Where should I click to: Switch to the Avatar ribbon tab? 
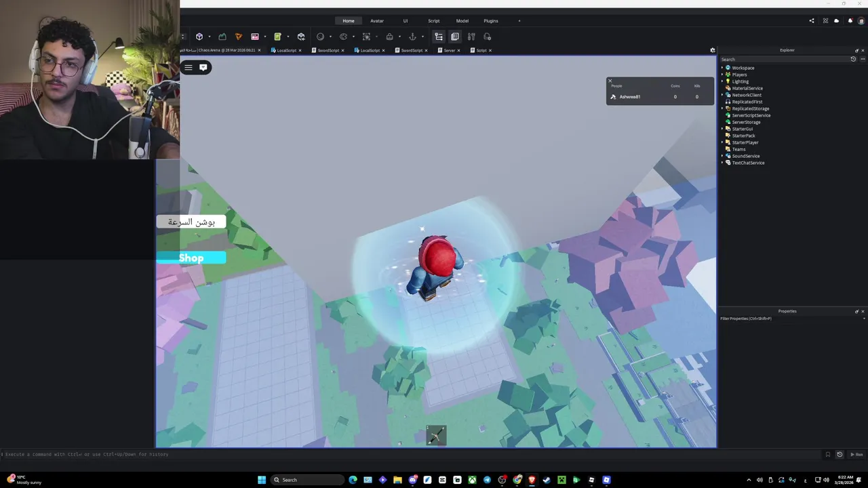pos(377,21)
